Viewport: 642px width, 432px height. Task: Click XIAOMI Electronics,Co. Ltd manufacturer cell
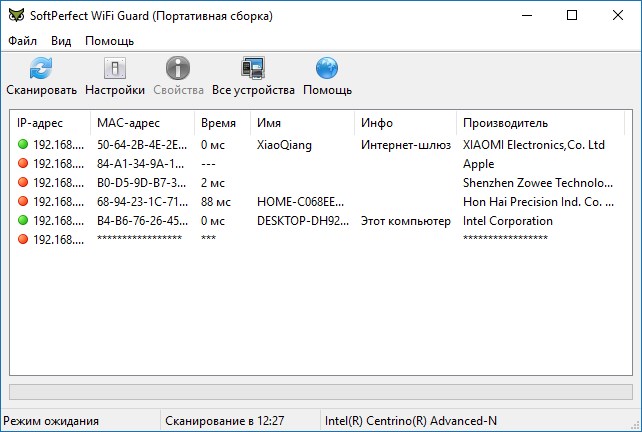(x=533, y=145)
